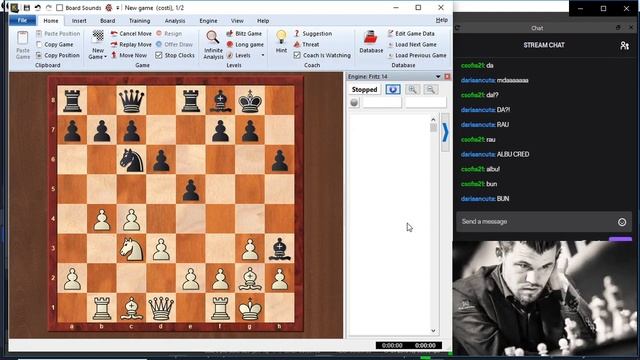
Task: Click Cancel Move in Game group
Action: click(x=131, y=33)
